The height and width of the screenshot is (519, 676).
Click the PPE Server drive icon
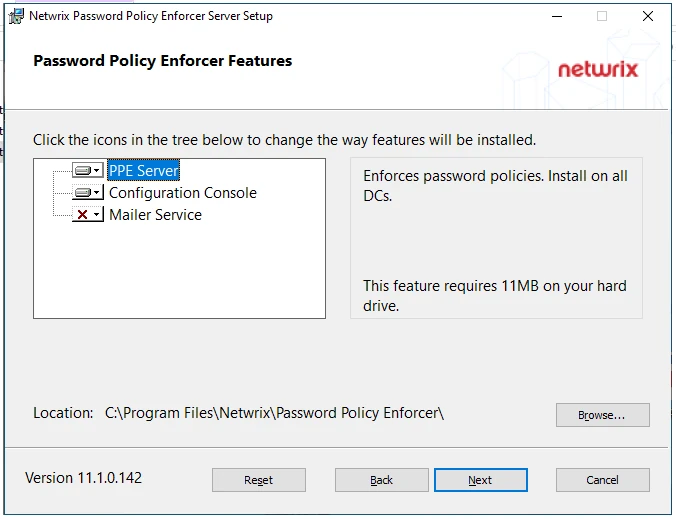[x=82, y=171]
